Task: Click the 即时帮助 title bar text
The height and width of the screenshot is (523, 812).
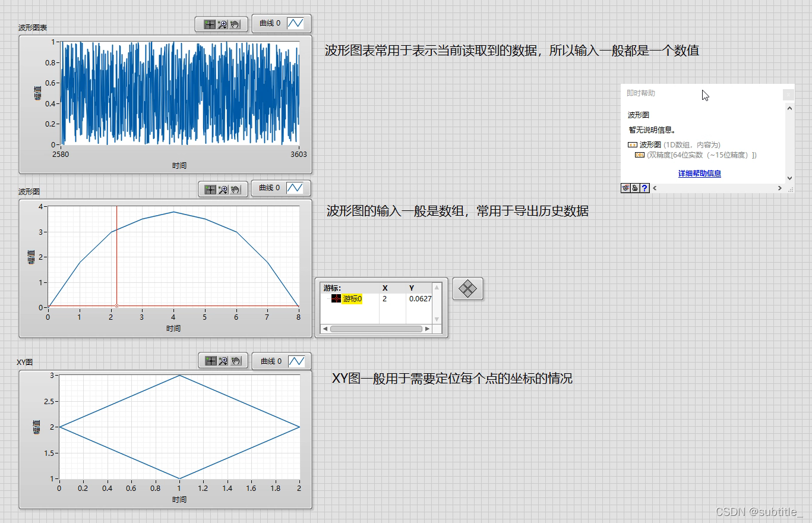Action: (x=641, y=93)
